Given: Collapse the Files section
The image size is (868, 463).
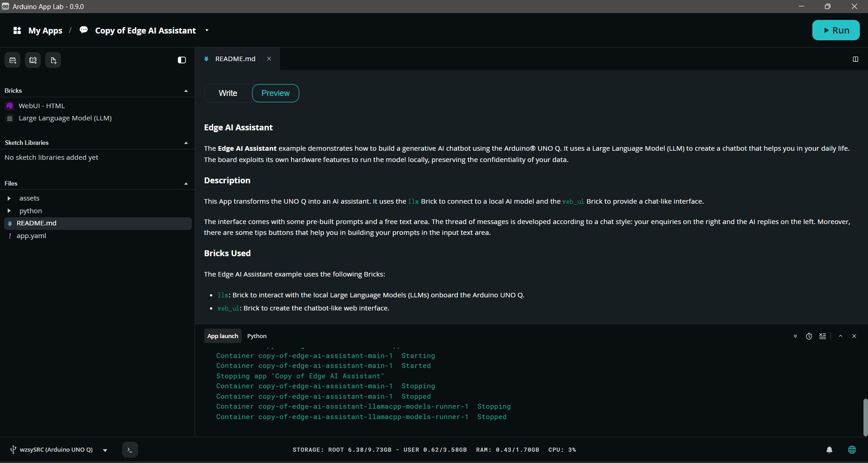Looking at the screenshot, I should [186, 184].
